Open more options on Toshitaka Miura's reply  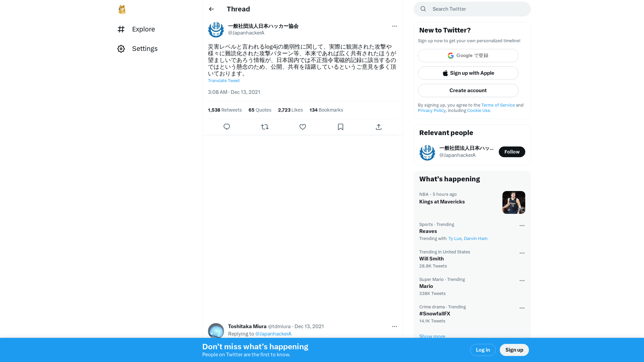click(394, 326)
